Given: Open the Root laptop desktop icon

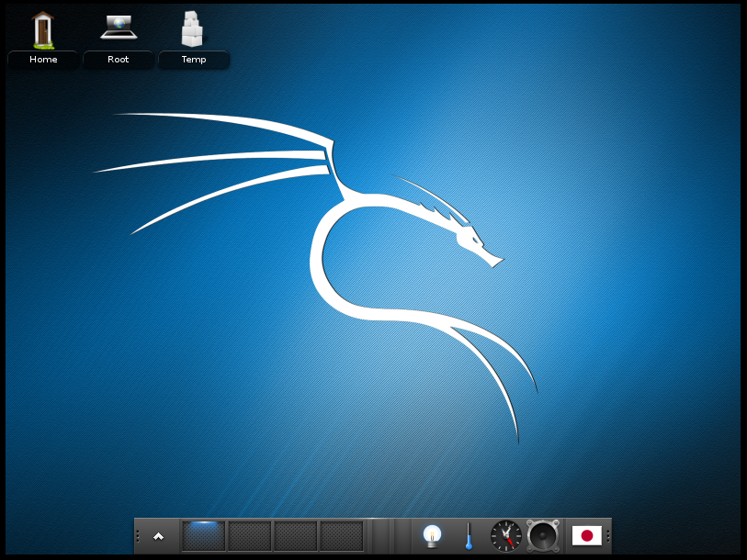Looking at the screenshot, I should (119, 28).
